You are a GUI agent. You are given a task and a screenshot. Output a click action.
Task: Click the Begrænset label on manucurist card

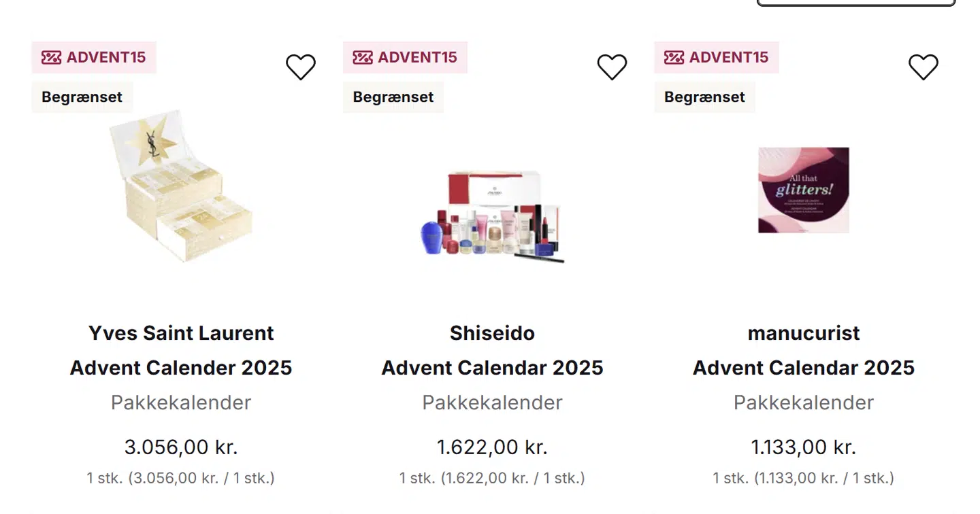[x=704, y=97]
